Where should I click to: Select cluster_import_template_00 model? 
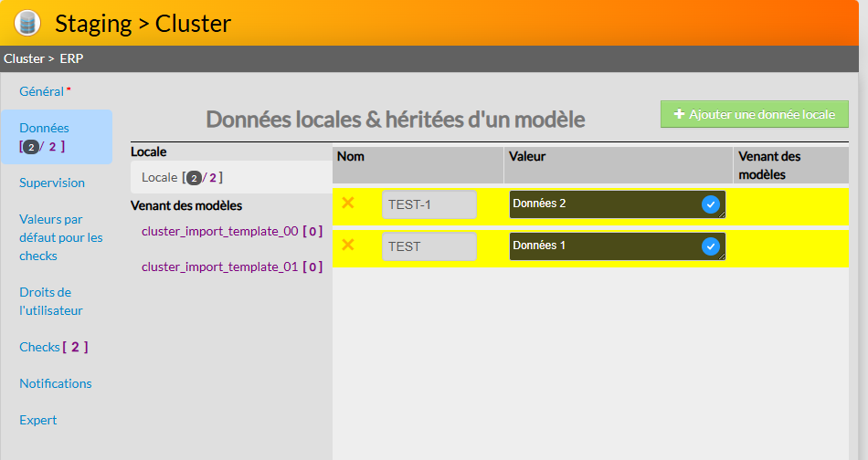click(232, 231)
